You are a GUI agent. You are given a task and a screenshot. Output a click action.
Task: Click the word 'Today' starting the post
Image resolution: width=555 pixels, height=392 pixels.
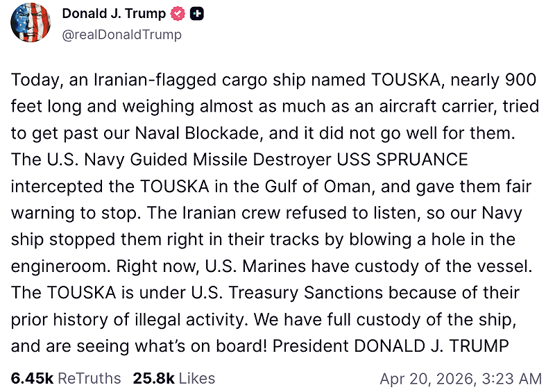[x=33, y=80]
